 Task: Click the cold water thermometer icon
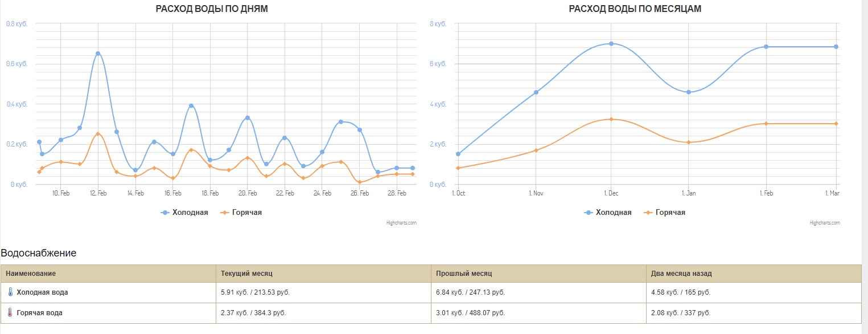tap(10, 292)
